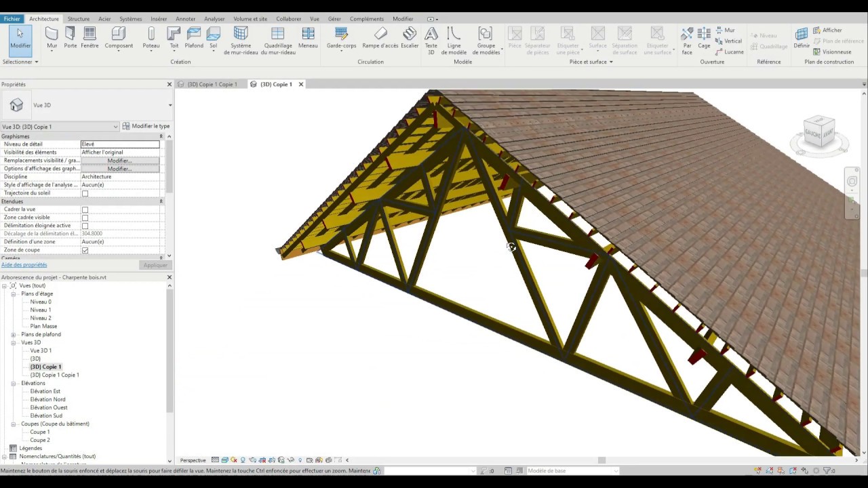The width and height of the screenshot is (868, 488).
Task: Click Système de mur-rideau tool
Action: (x=241, y=40)
